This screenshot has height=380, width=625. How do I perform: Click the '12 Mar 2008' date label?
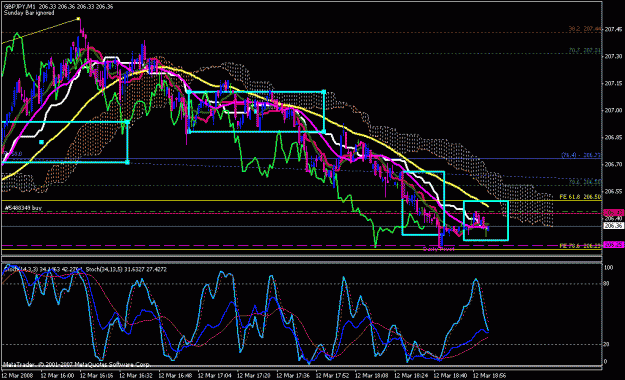(x=17, y=375)
